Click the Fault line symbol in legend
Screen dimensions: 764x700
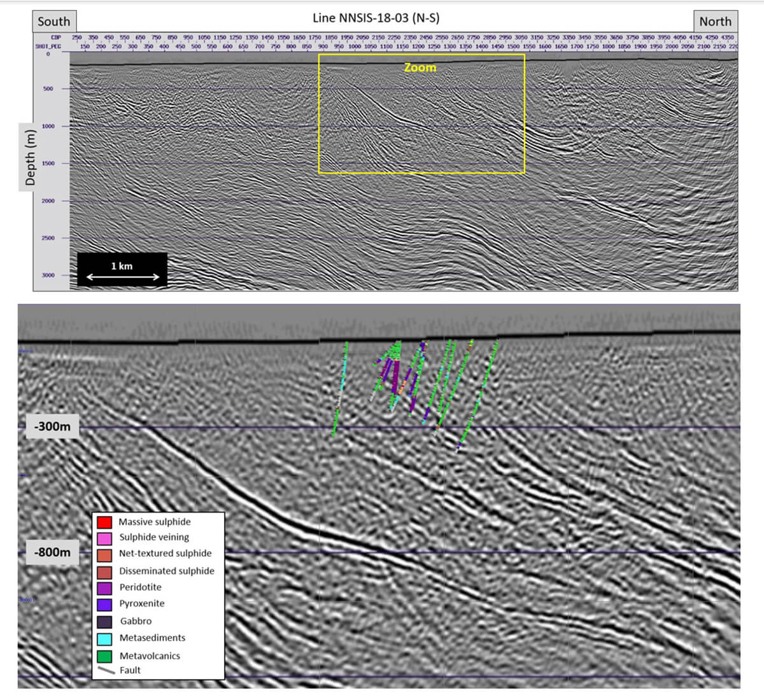[106, 670]
